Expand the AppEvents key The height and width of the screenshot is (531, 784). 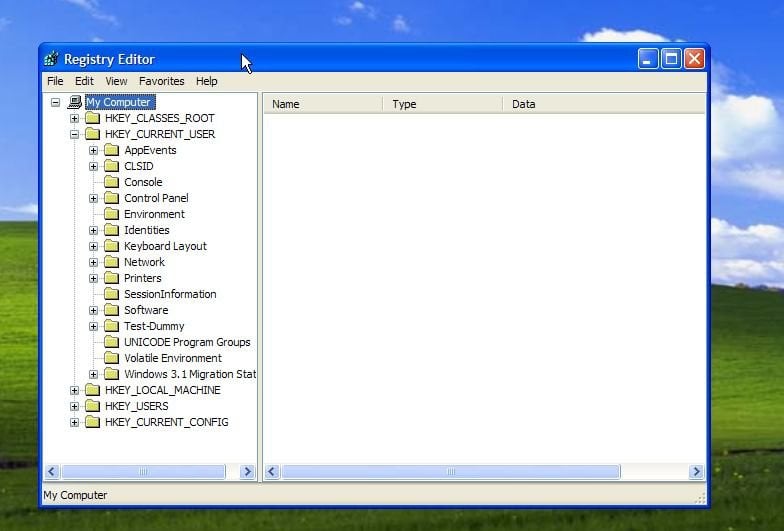94,150
